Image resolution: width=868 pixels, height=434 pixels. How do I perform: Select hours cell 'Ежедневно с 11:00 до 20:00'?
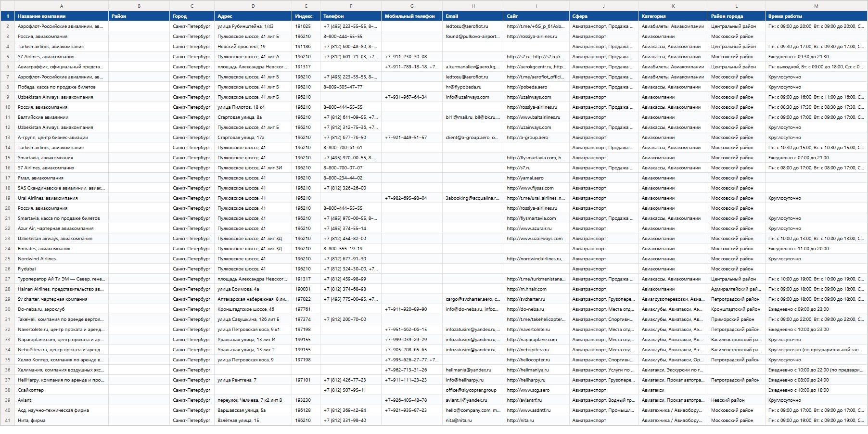click(816, 248)
